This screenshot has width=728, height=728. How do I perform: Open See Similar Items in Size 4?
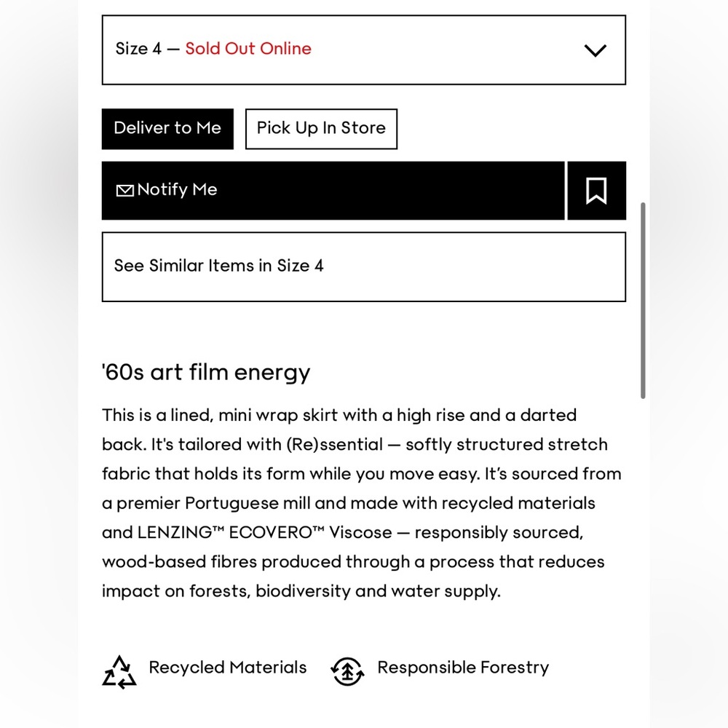[x=364, y=266]
